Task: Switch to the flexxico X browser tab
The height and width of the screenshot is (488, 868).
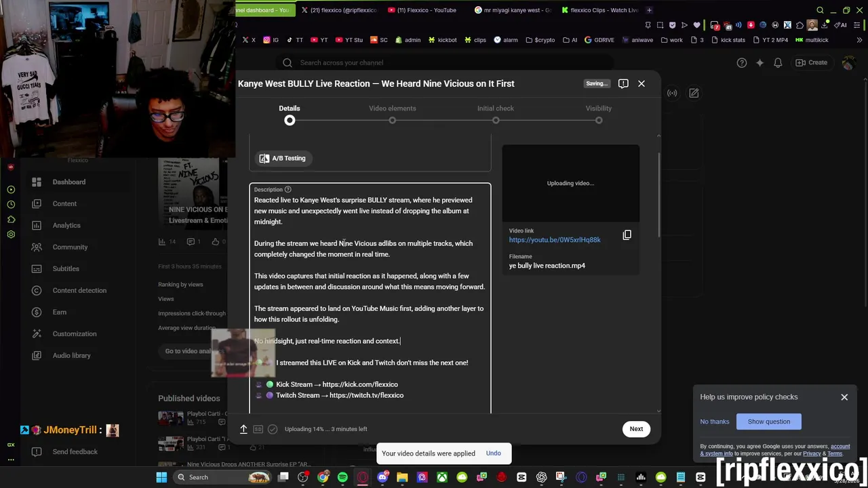Action: pyautogui.click(x=339, y=10)
